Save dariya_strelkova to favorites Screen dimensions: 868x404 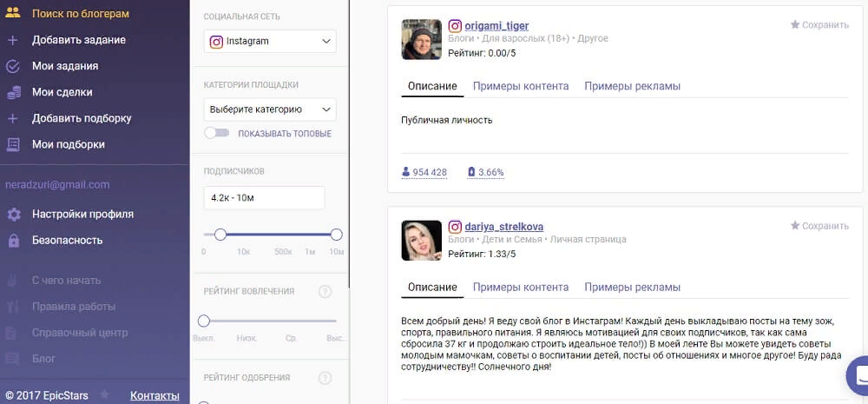point(819,226)
